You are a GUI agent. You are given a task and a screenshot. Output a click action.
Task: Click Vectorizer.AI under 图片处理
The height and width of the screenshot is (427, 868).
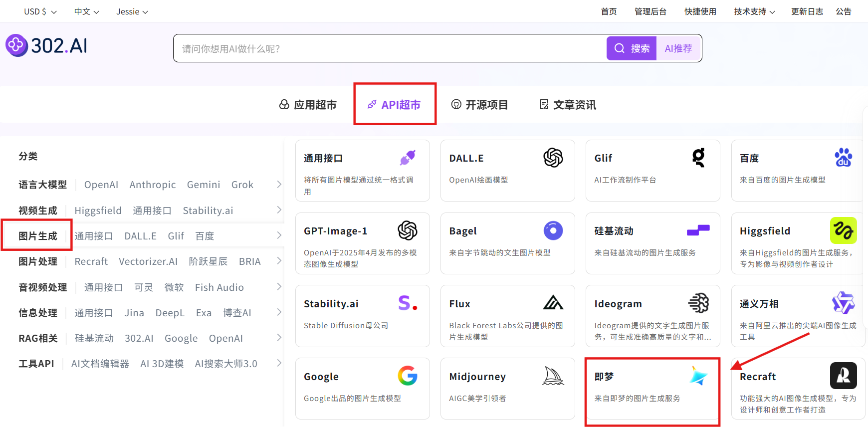148,261
